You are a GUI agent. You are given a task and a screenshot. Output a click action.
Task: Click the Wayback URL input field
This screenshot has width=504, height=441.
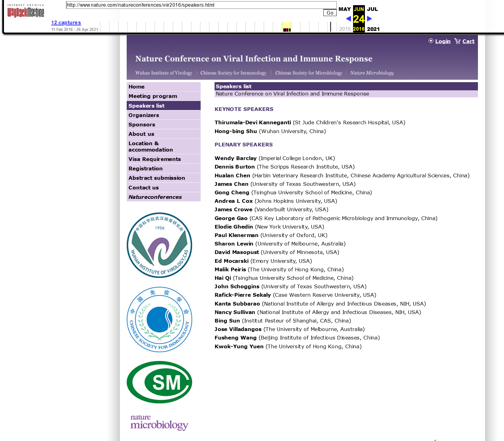[201, 5]
